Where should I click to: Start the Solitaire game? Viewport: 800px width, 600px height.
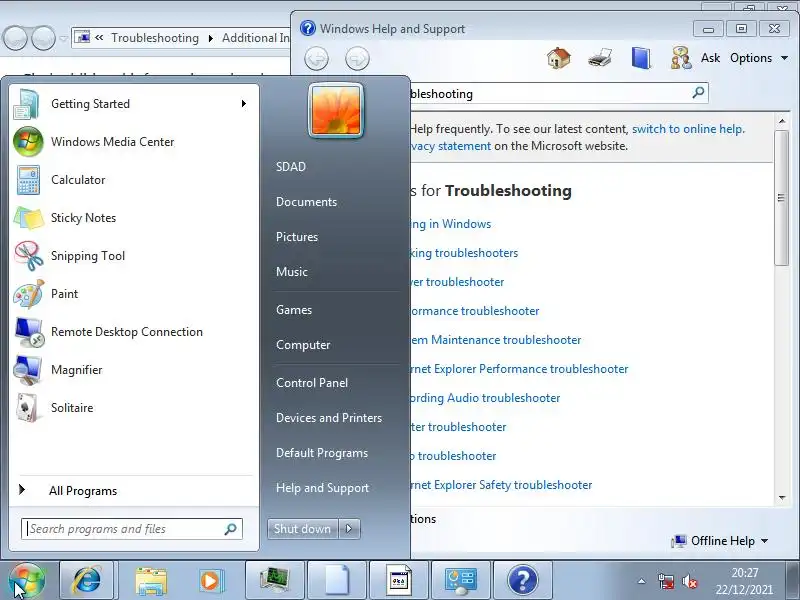(x=133, y=408)
